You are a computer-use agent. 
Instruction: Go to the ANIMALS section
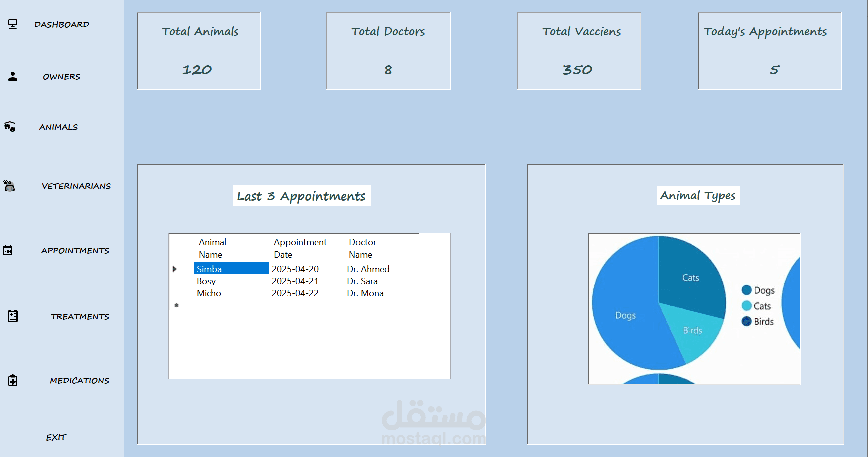[x=58, y=127]
